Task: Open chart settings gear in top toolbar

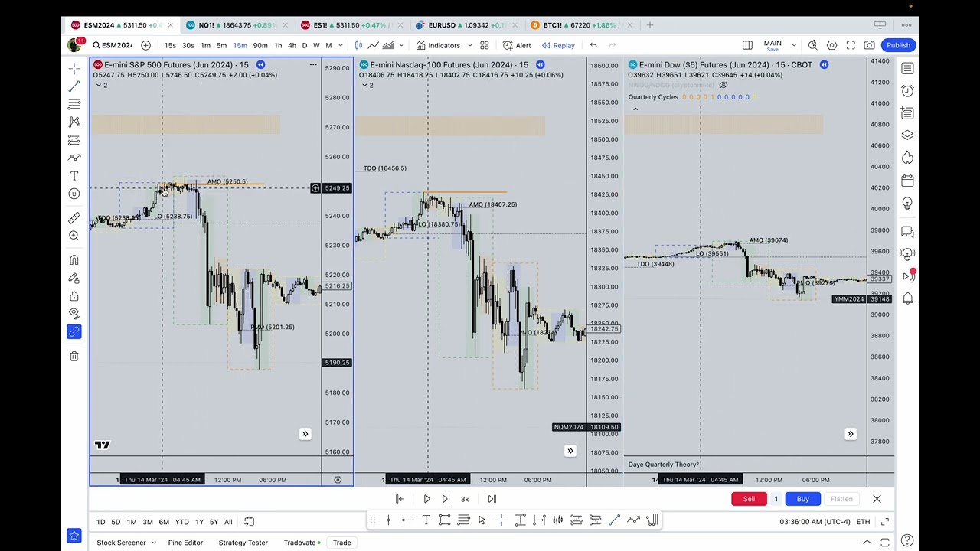Action: coord(831,45)
